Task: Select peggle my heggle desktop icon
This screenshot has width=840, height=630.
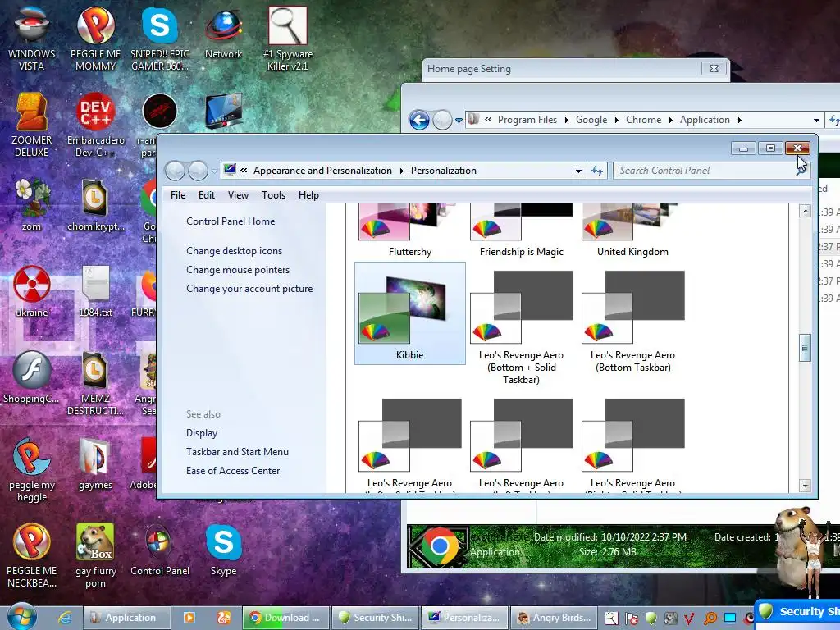Action: coord(32,469)
